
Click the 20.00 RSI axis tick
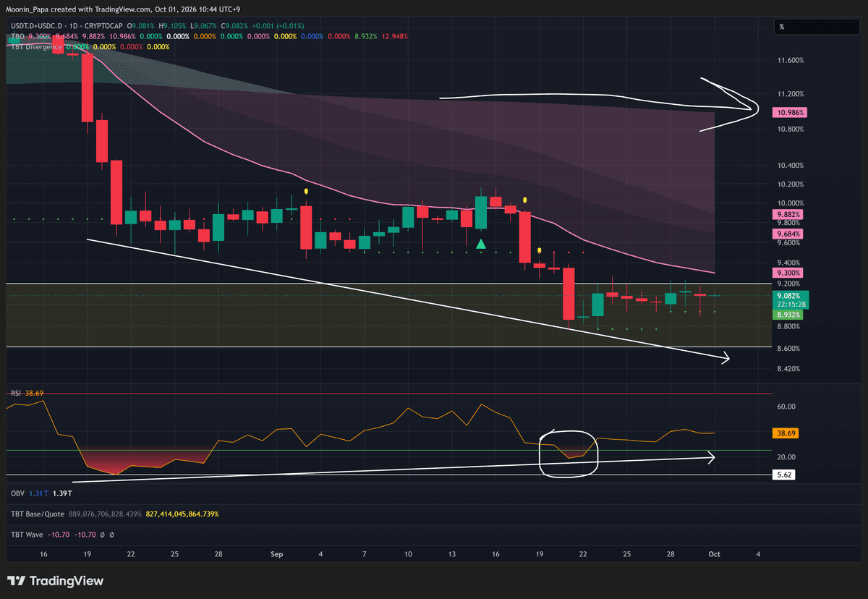coord(788,457)
